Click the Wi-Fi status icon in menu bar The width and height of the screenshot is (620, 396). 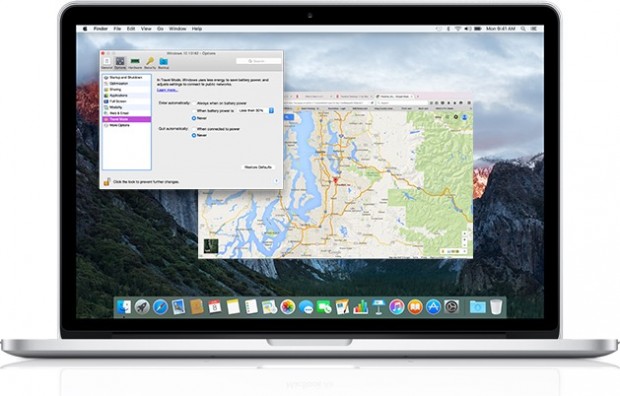(457, 29)
